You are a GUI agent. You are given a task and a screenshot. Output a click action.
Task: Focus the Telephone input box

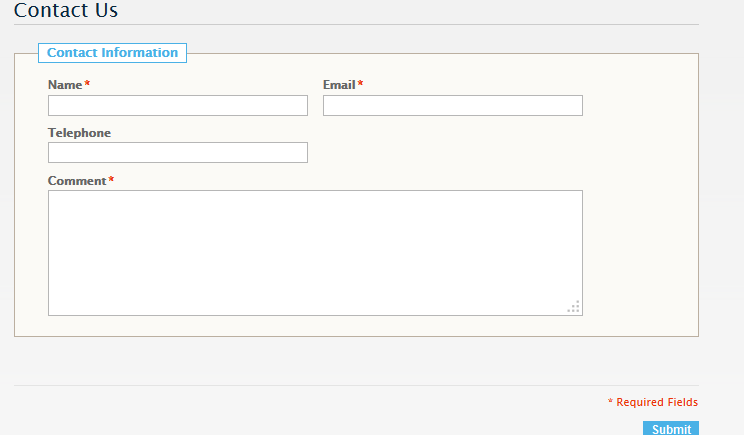pyautogui.click(x=178, y=152)
